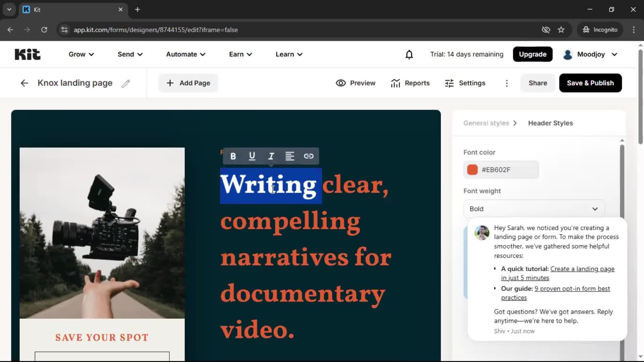The image size is (644, 362).
Task: Return to General styles breadcrumb
Action: tap(486, 123)
